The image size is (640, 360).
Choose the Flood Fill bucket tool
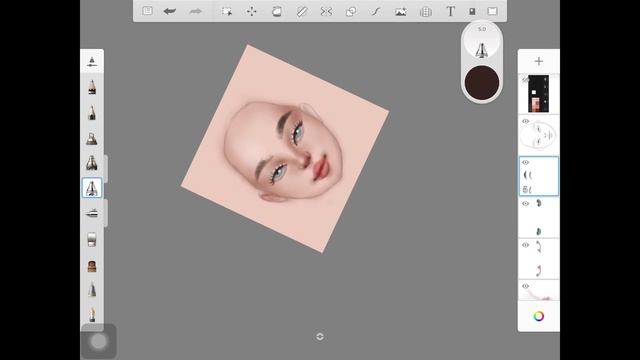click(x=277, y=11)
